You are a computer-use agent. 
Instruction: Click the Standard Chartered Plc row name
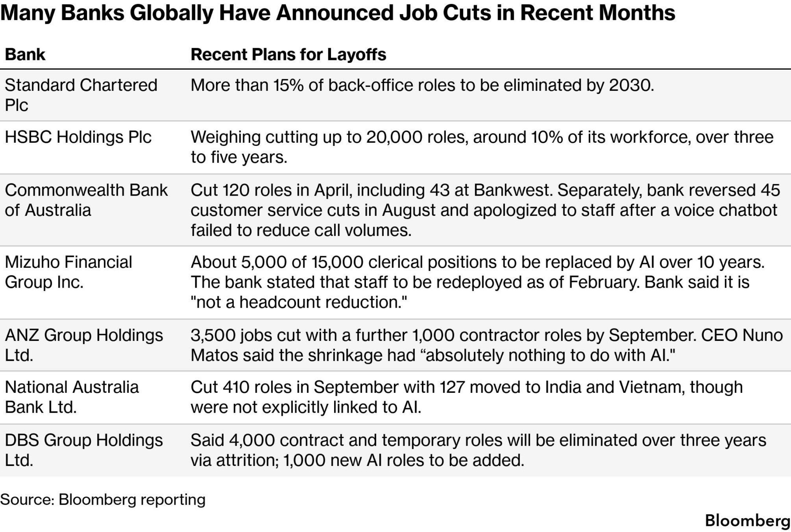click(81, 95)
